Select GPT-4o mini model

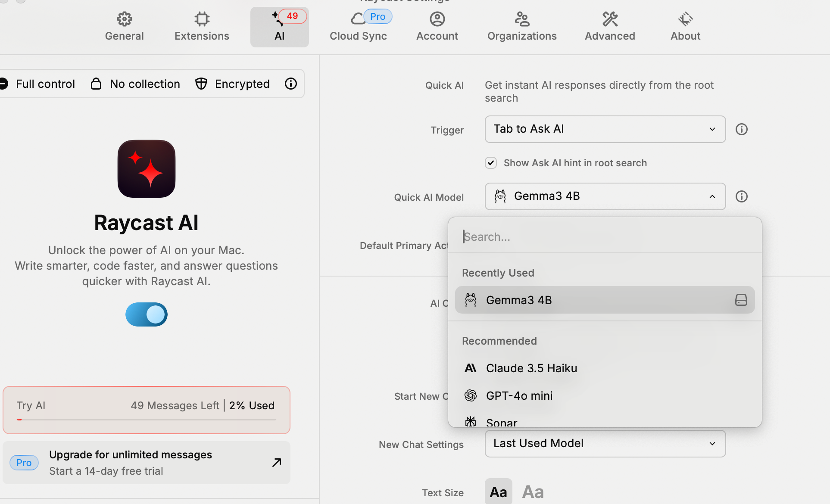pos(605,395)
